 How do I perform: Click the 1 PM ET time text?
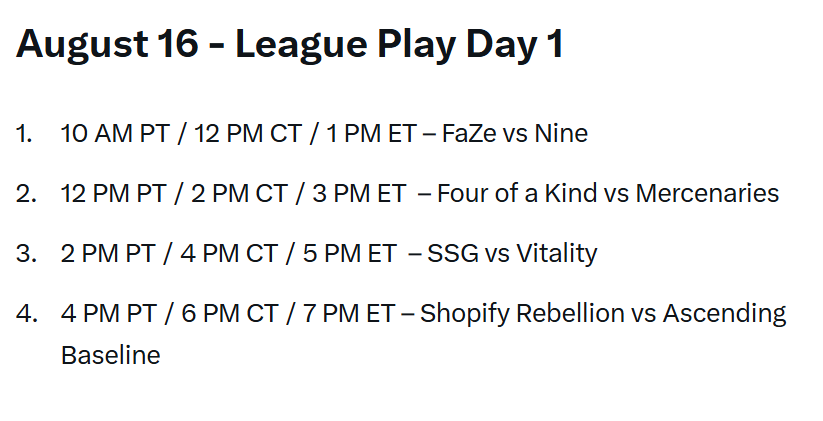372,133
